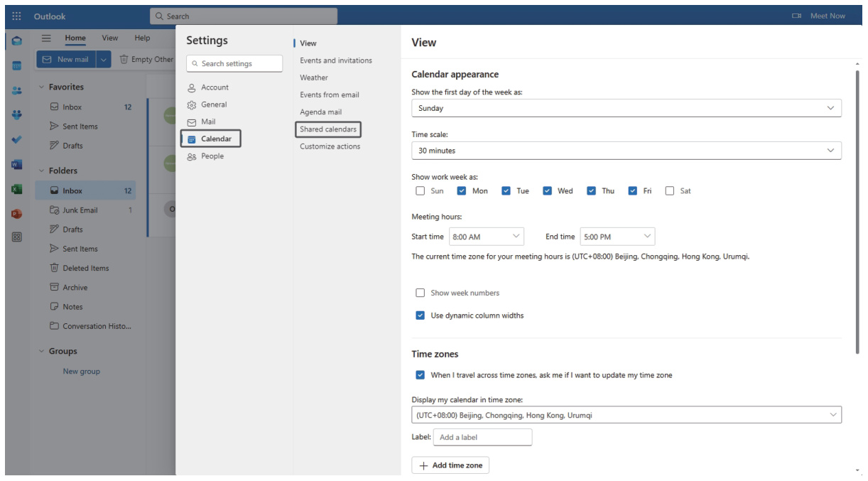Viewport: 868px width, 481px height.
Task: Launch the Word app icon
Action: pyautogui.click(x=17, y=165)
